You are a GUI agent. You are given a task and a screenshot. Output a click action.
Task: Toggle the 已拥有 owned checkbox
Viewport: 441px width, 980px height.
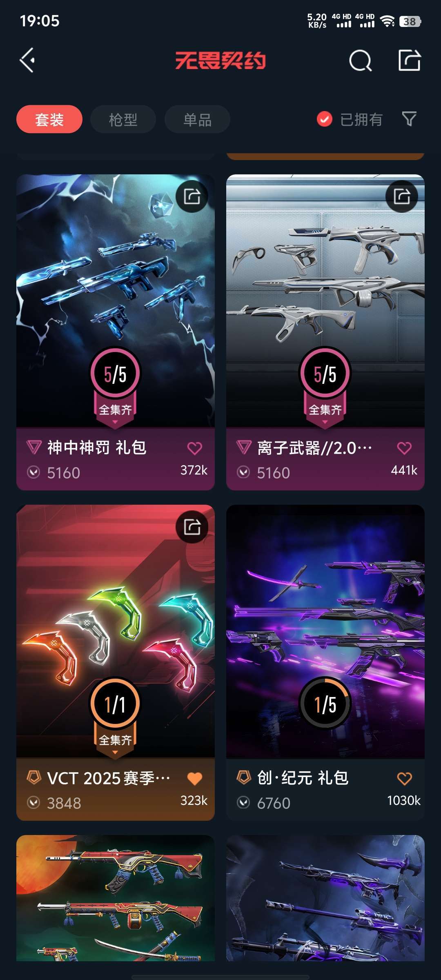click(x=325, y=119)
